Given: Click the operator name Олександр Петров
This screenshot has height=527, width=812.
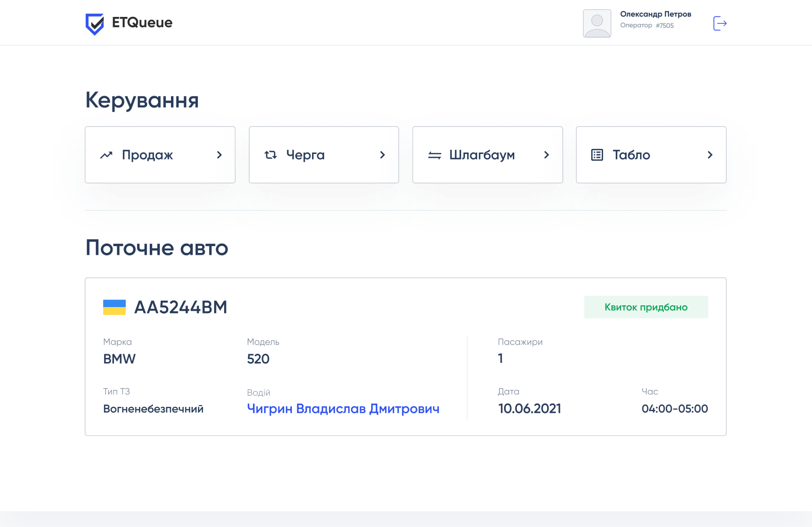Looking at the screenshot, I should click(656, 14).
